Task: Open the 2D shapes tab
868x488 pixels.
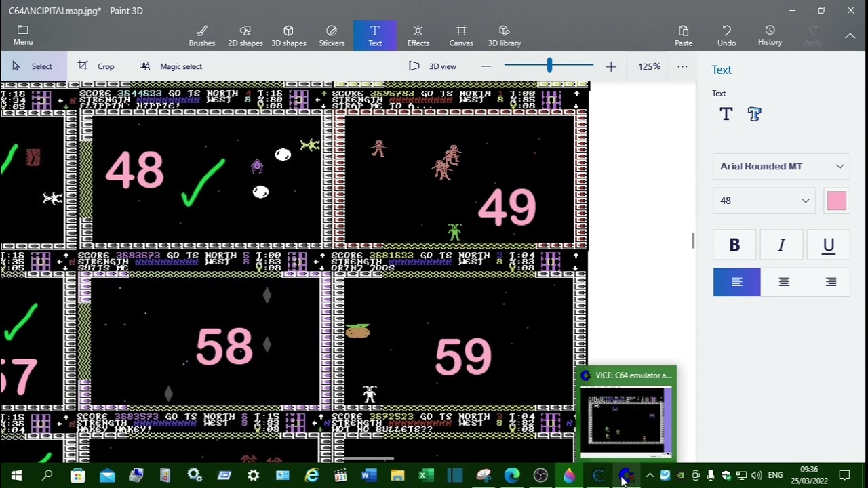Action: coord(245,36)
